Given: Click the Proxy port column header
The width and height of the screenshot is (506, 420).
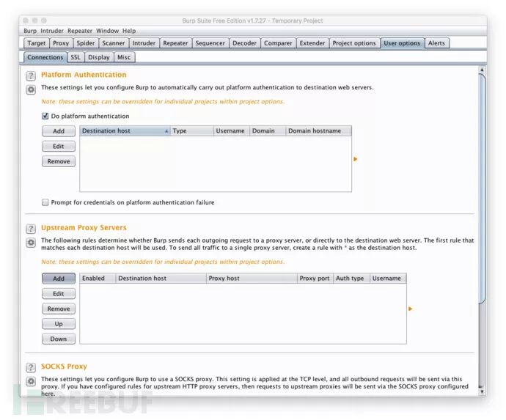Looking at the screenshot, I should pos(315,278).
